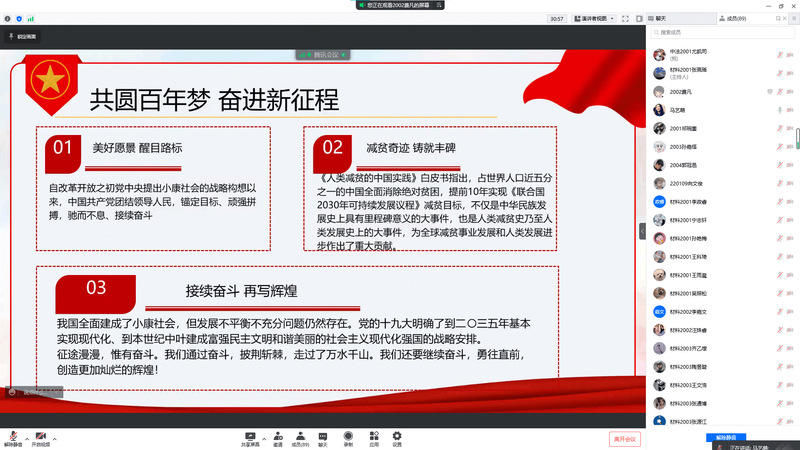Open the apps icon in bottom toolbar
The height and width of the screenshot is (450, 800).
coord(373,435)
